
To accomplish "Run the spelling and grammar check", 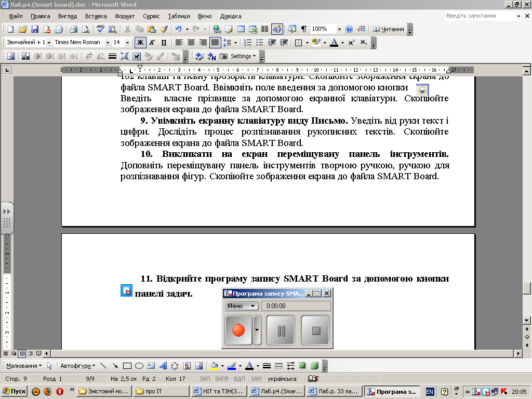I will (x=100, y=29).
